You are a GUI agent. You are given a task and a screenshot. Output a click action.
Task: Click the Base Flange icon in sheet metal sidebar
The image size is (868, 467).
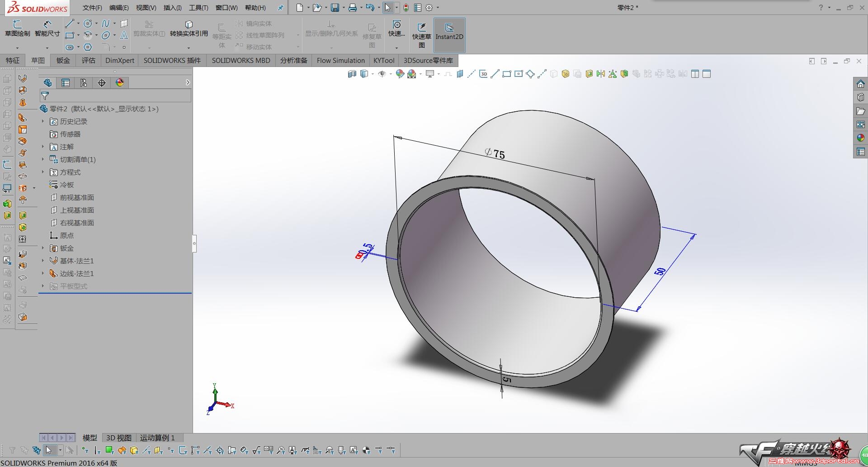[23, 78]
